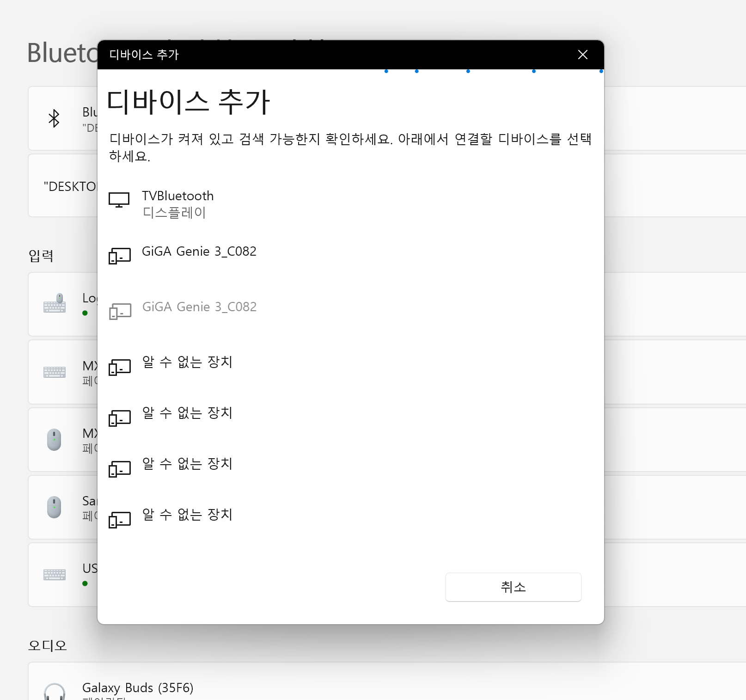Image resolution: width=746 pixels, height=700 pixels.
Task: Click the keyboard icon of the MX keyboard row
Action: pyautogui.click(x=55, y=372)
